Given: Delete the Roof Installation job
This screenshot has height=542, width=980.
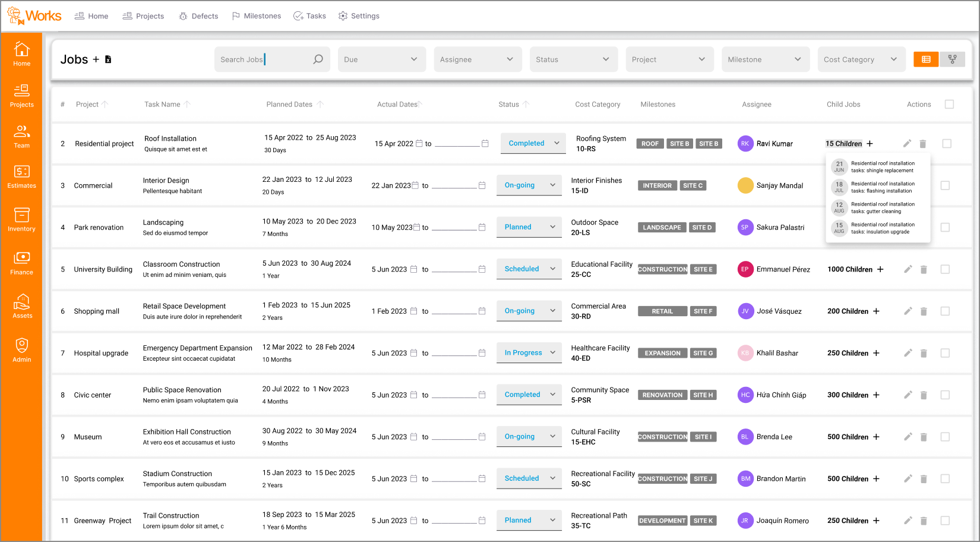Looking at the screenshot, I should tap(922, 144).
